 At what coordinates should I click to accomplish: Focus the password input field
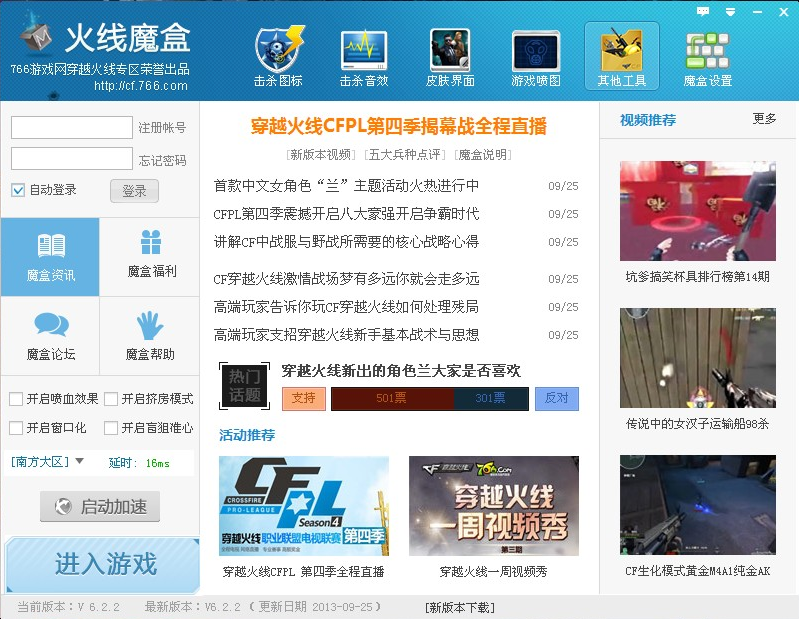pos(72,158)
